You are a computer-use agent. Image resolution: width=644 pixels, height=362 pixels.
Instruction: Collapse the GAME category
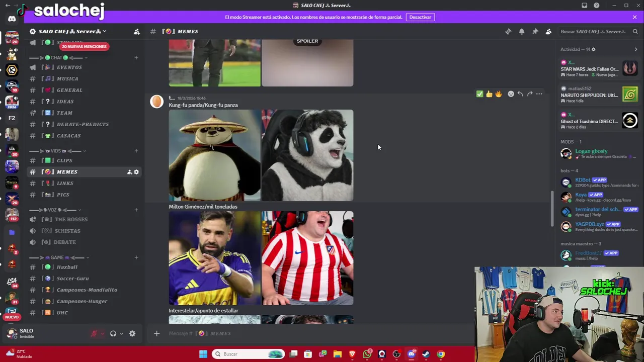(59, 257)
